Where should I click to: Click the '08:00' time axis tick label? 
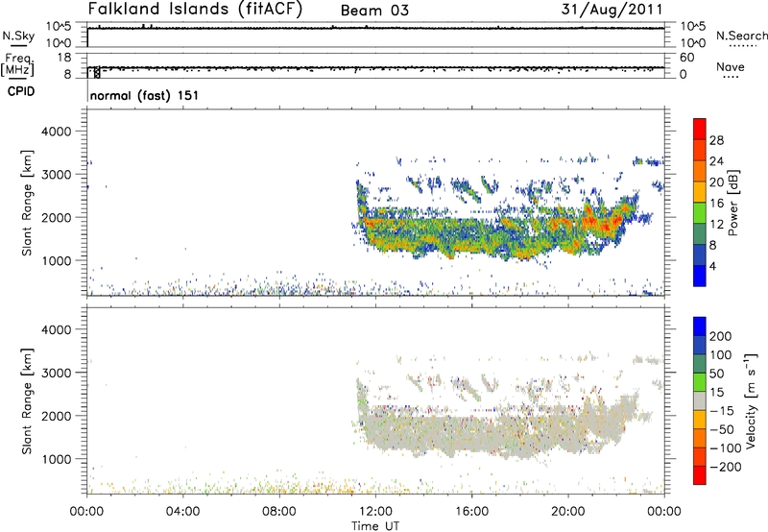(279, 512)
